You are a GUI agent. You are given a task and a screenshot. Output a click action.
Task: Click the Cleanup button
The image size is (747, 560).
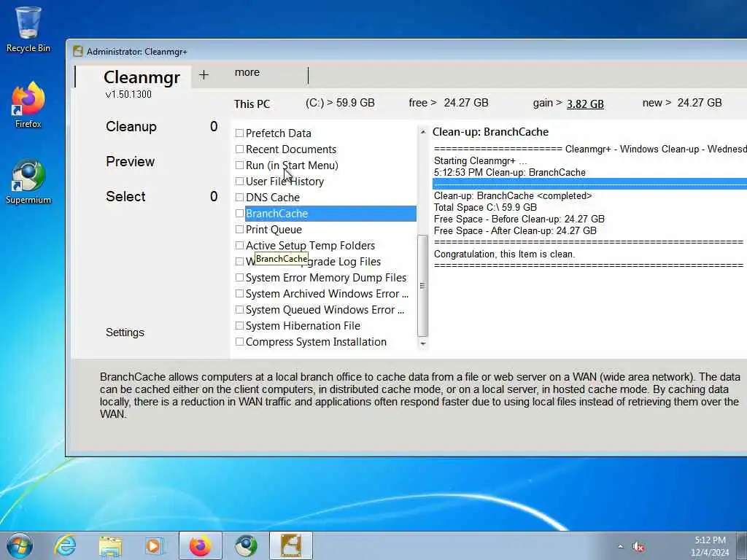pos(131,127)
